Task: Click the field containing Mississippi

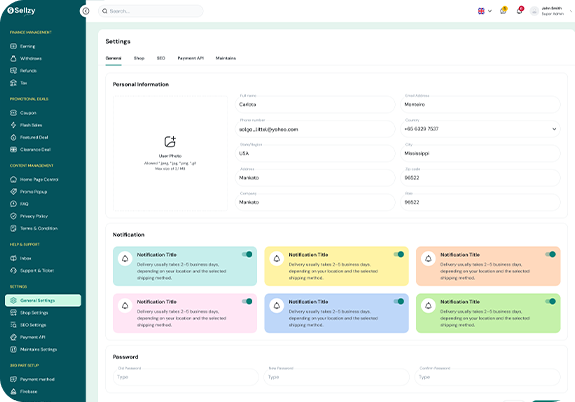Action: [x=480, y=153]
